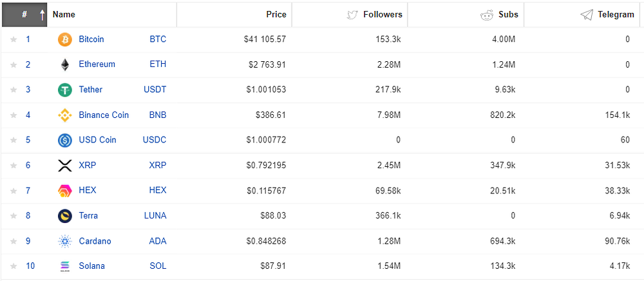This screenshot has width=644, height=281.
Task: Toggle favorite star for Bitcoin row
Action: coord(14,40)
